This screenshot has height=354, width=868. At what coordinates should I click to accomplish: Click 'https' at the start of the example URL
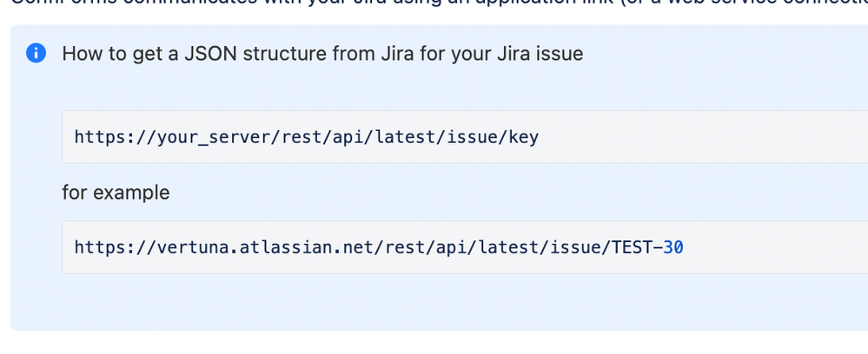pyautogui.click(x=101, y=247)
